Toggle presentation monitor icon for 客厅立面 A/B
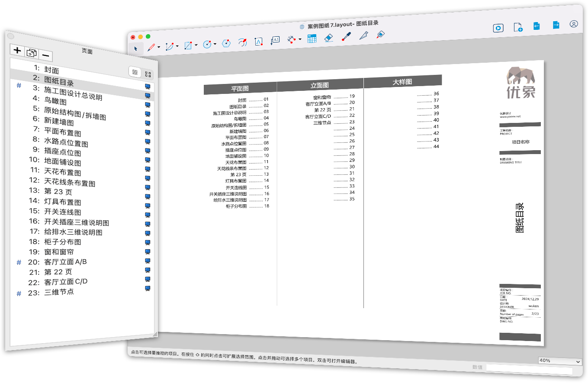Screen dimensions: 588x383 coord(148,261)
